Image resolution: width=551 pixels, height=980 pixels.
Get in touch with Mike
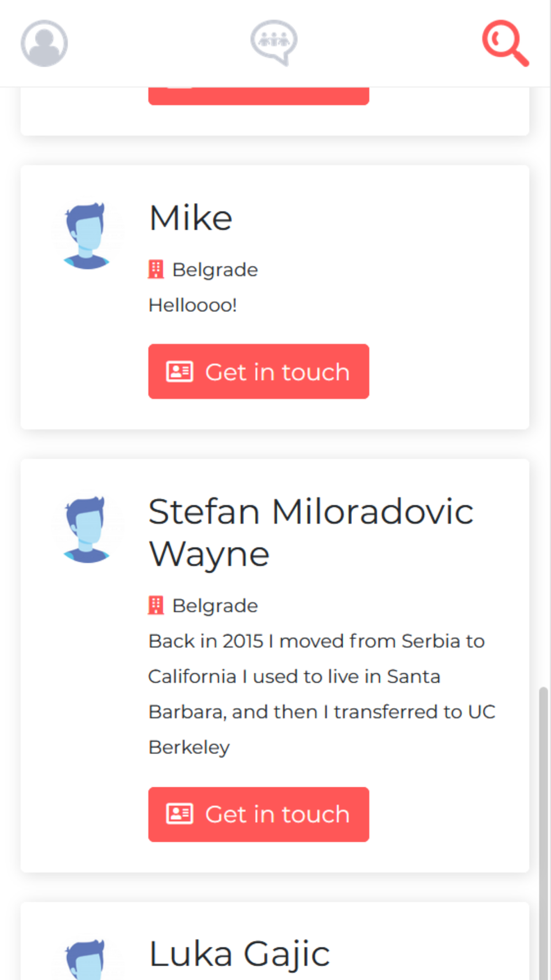pos(258,371)
